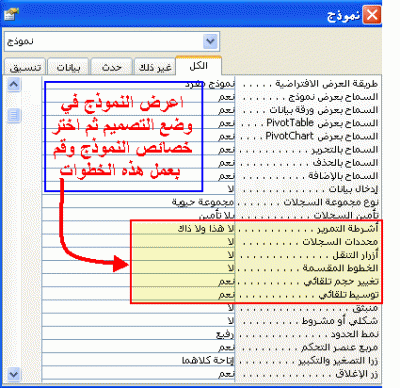This screenshot has height=388, width=400.
Task: Click the لا value of الخطوط المقسمة
Action: (138, 268)
